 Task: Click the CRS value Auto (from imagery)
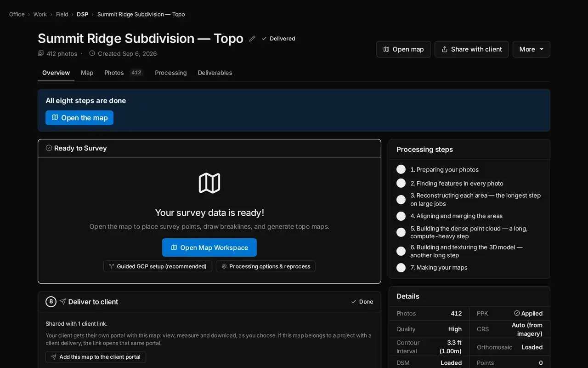coord(527,329)
